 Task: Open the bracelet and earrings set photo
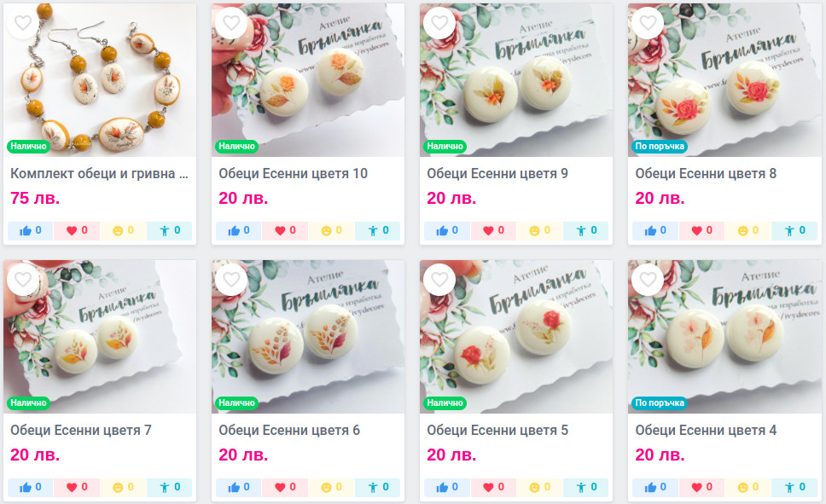pos(100,80)
